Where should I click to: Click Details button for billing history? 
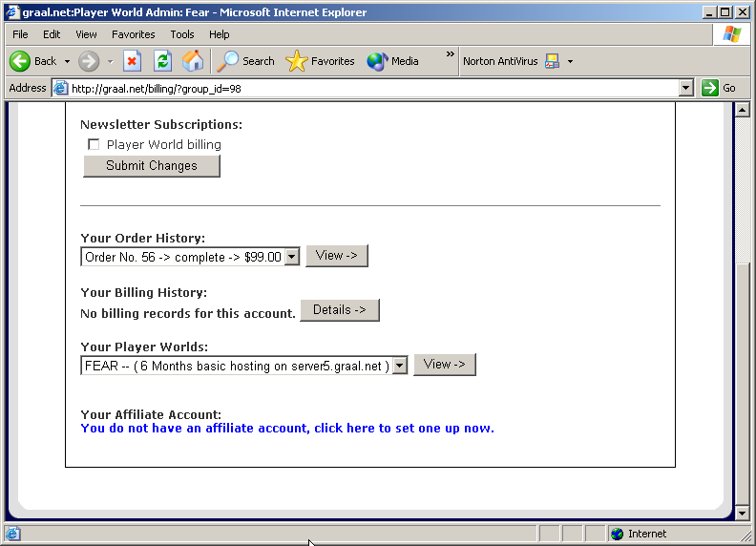(339, 310)
